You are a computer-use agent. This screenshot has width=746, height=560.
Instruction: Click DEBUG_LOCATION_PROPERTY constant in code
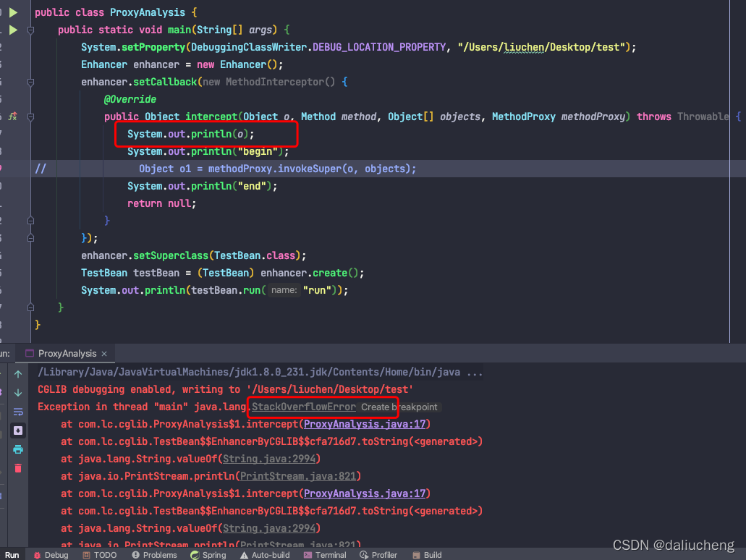click(x=378, y=47)
